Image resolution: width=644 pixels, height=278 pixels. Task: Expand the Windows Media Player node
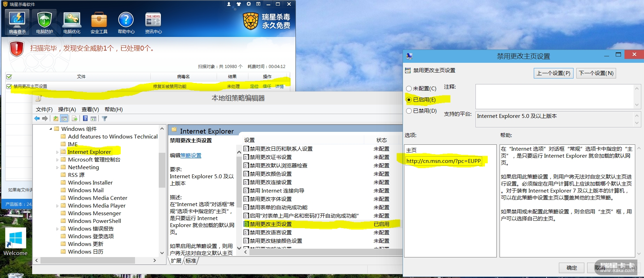tap(57, 206)
